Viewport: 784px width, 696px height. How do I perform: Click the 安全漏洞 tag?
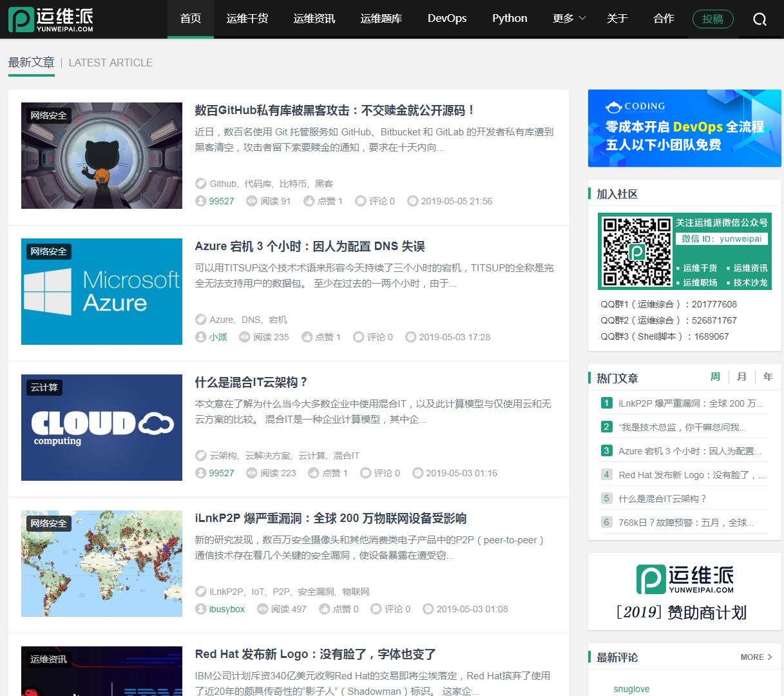tap(316, 592)
